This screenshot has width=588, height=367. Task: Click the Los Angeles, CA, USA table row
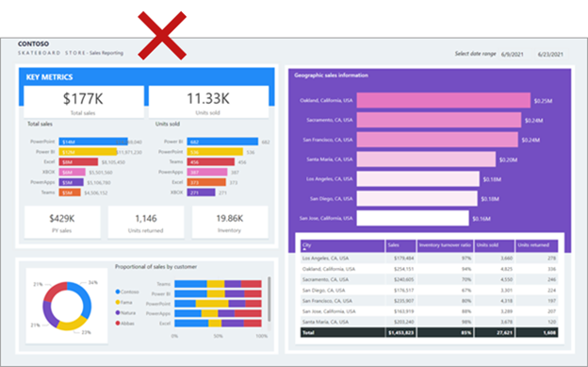coord(430,259)
